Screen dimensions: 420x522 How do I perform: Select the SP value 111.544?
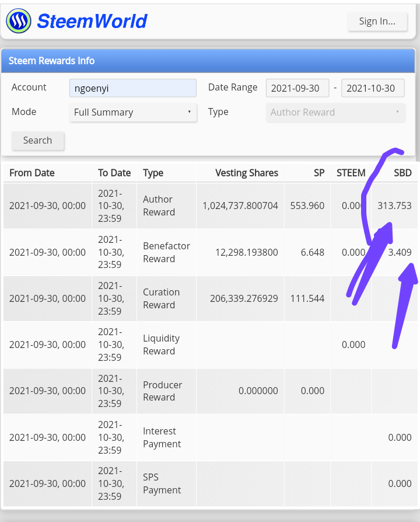(307, 298)
